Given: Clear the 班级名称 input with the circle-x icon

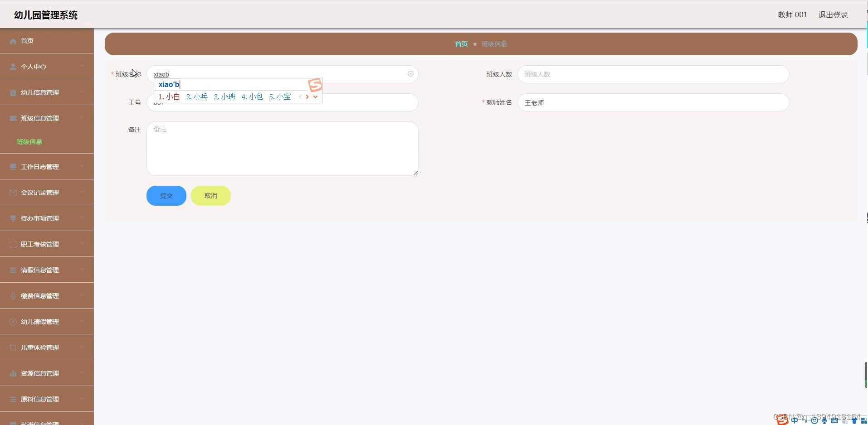Looking at the screenshot, I should click(410, 74).
